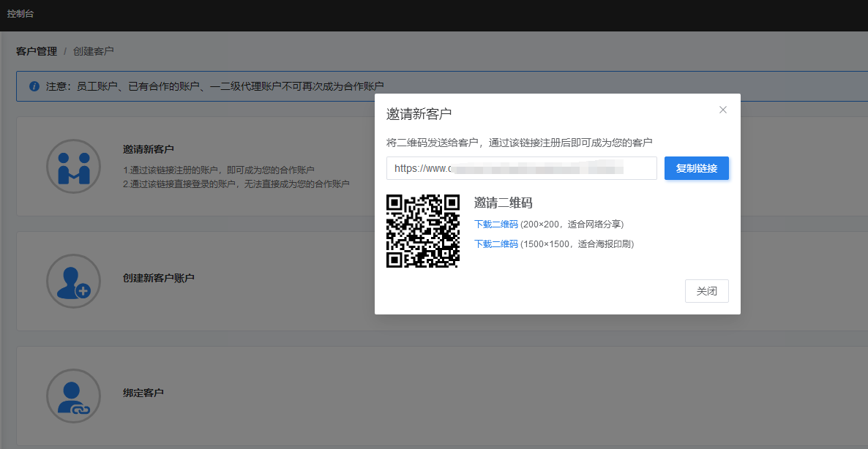Click dialog instruction text 将二维码发送给客户
This screenshot has width=868, height=449.
pyautogui.click(x=520, y=143)
